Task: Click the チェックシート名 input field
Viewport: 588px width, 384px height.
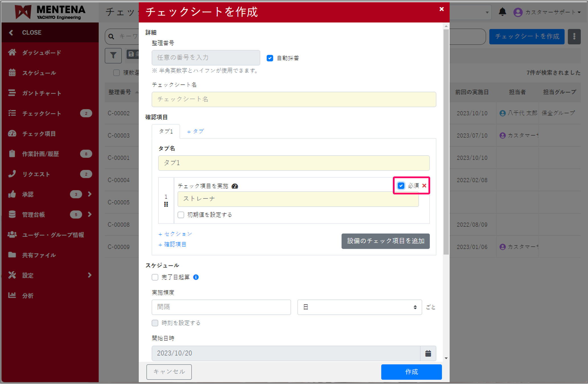Action: (293, 99)
